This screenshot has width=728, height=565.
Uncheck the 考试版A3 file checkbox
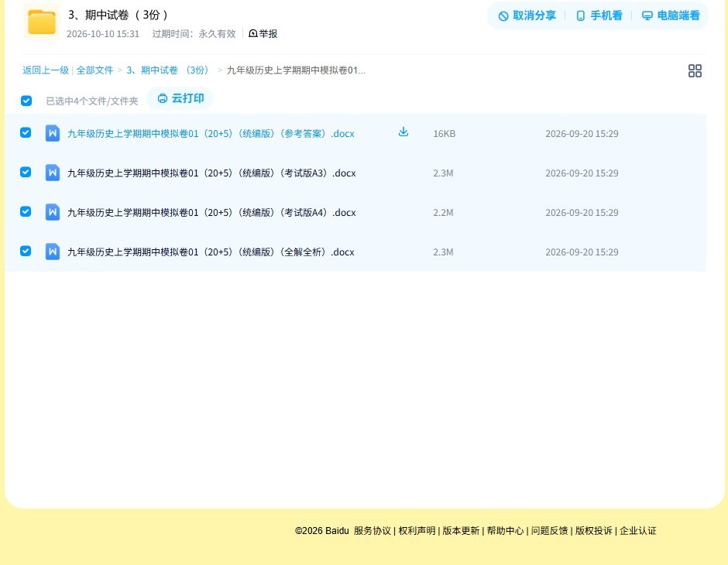point(26,172)
